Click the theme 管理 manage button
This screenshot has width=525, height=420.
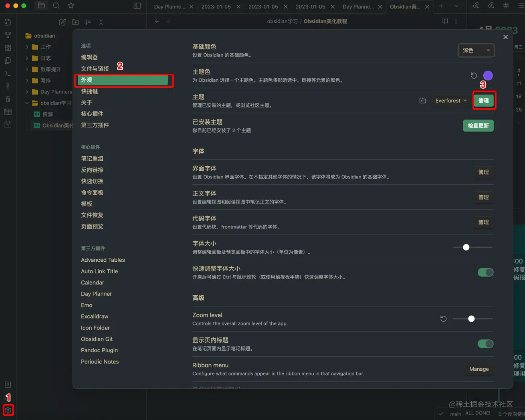pos(484,101)
